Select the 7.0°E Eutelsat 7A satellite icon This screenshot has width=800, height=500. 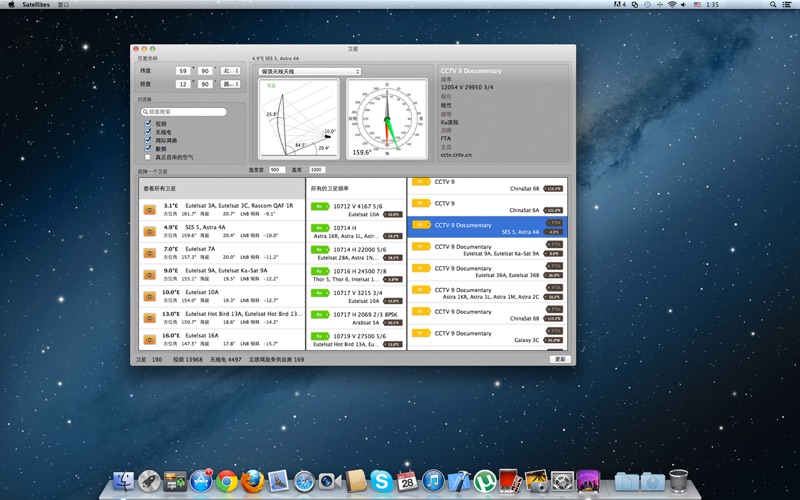(149, 253)
